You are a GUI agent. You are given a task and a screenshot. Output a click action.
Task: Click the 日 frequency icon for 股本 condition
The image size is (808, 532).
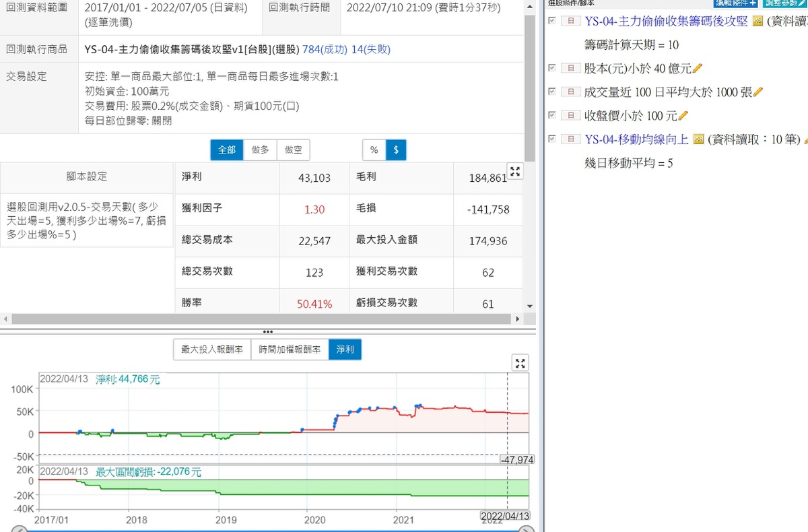[x=570, y=68]
